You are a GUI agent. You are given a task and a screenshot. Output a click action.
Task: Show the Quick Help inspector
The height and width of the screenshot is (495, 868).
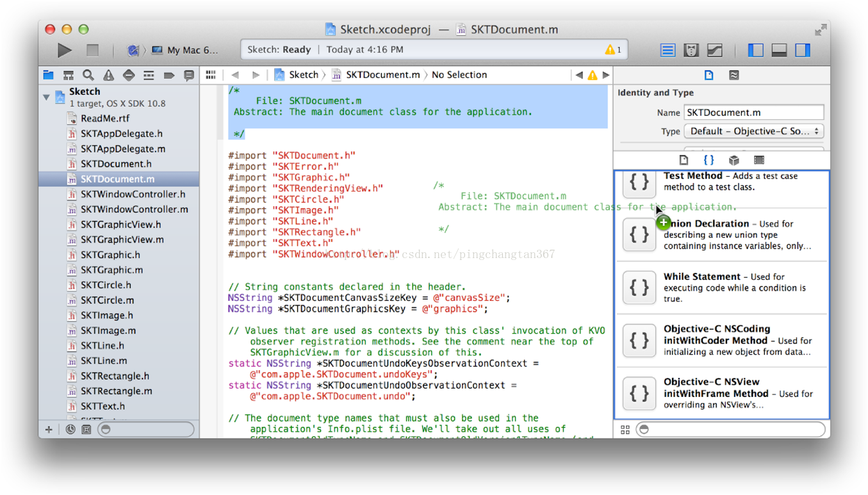[734, 75]
